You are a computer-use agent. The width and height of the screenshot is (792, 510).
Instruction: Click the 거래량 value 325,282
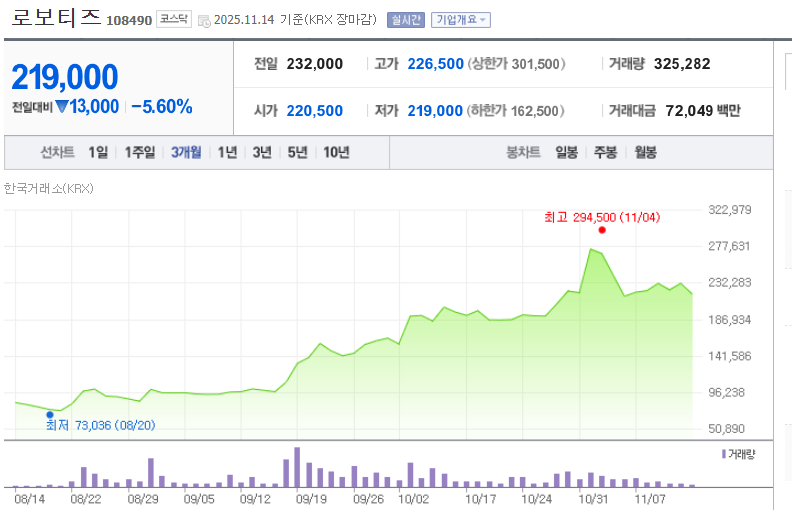click(x=682, y=64)
